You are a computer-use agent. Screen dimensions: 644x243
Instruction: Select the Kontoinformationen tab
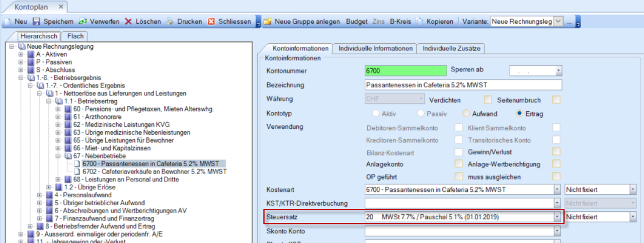[300, 48]
